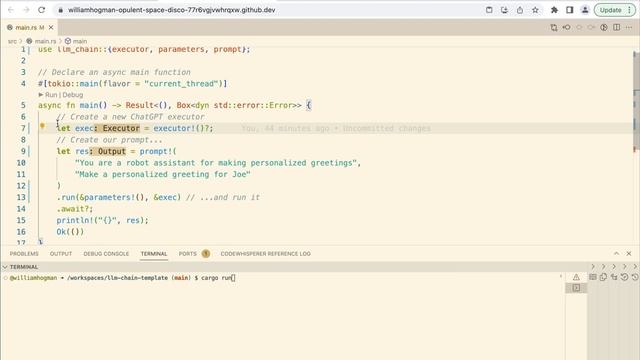Share this page icon
The image size is (640, 360).
(x=520, y=10)
